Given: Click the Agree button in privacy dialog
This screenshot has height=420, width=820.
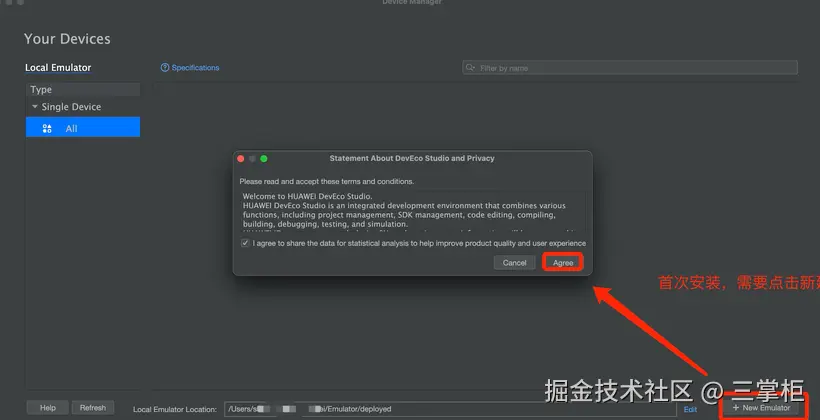Looking at the screenshot, I should coord(563,263).
